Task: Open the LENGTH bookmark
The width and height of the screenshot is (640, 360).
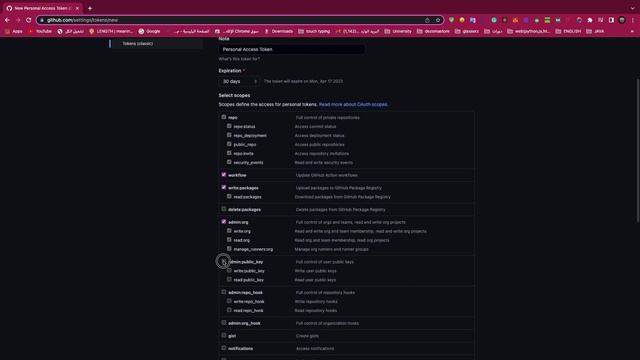Action: pos(111,31)
